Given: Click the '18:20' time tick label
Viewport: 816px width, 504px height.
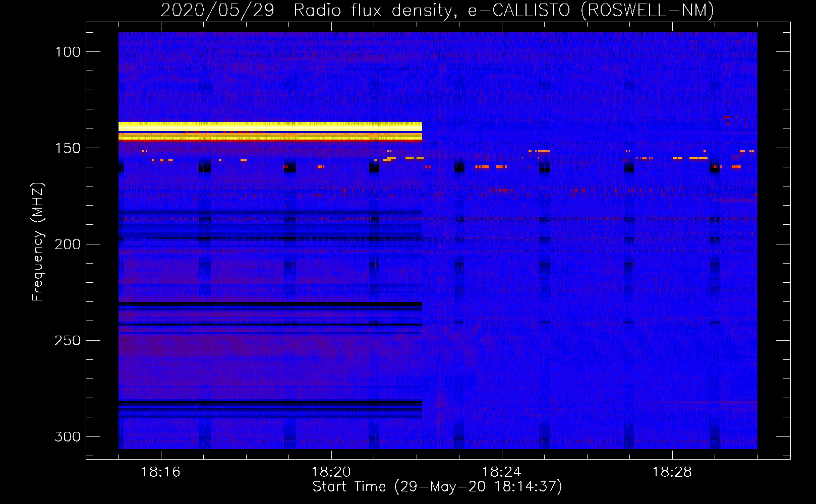Looking at the screenshot, I should 331,472.
